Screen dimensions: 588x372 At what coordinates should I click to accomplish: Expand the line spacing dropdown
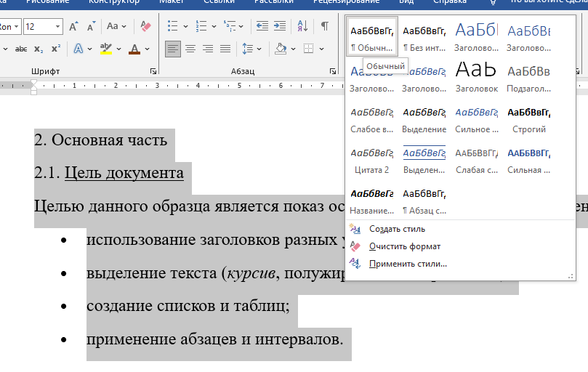[x=260, y=49]
